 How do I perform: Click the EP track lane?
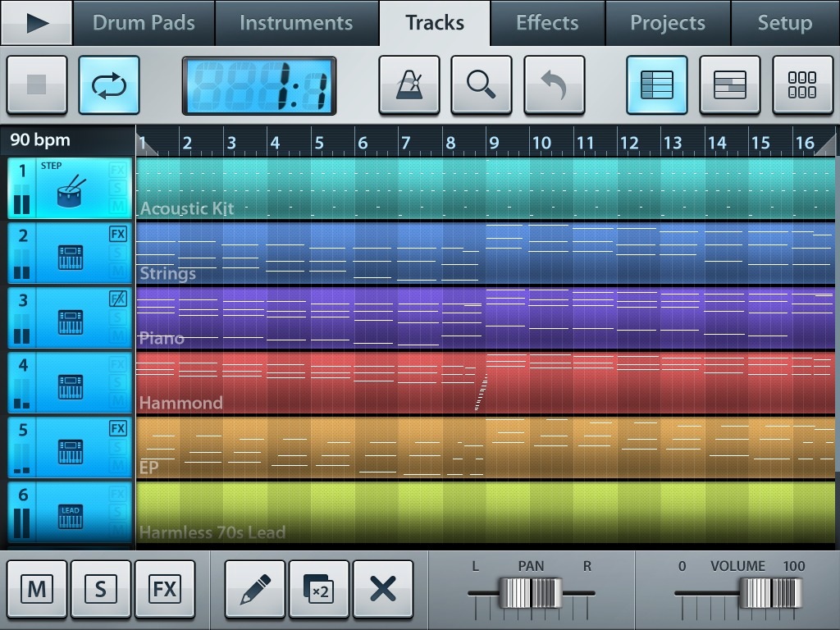click(x=486, y=448)
